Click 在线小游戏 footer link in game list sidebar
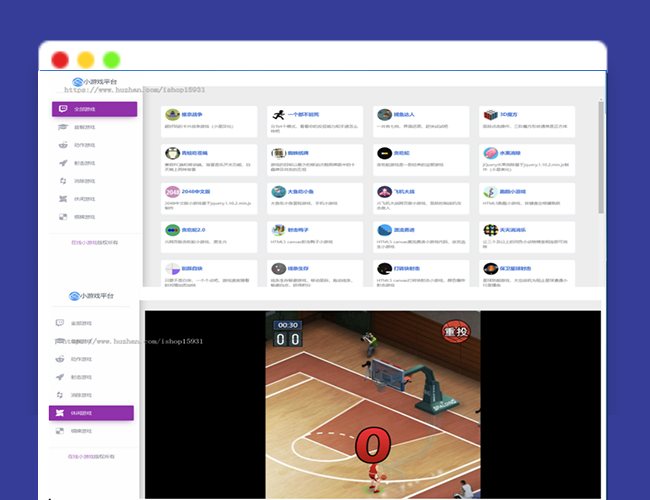Image resolution: width=650 pixels, height=500 pixels. (82, 243)
